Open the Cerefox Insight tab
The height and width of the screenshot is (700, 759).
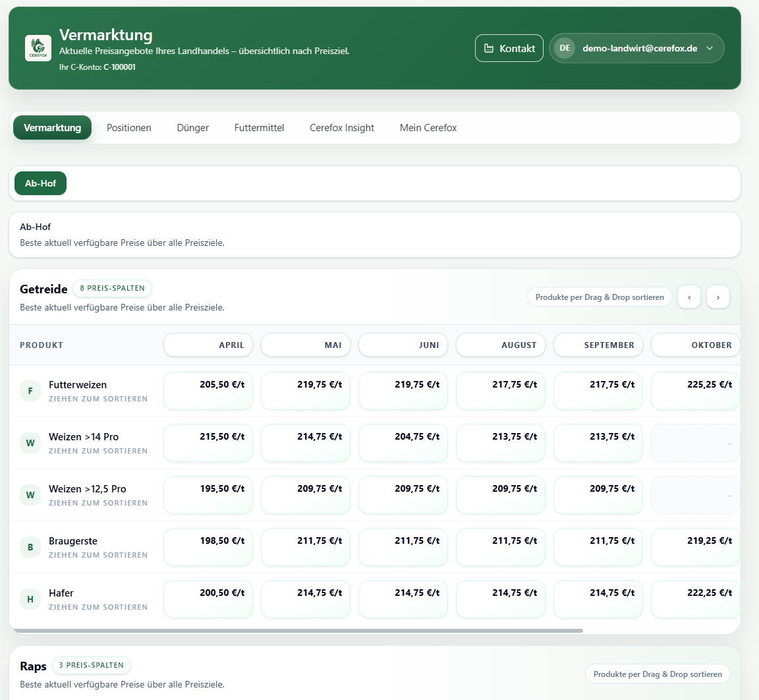[342, 128]
